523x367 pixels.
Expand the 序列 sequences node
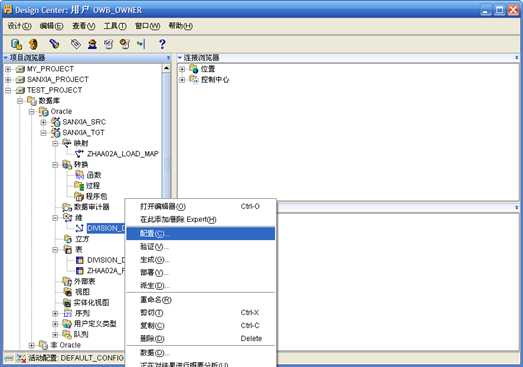pos(55,313)
